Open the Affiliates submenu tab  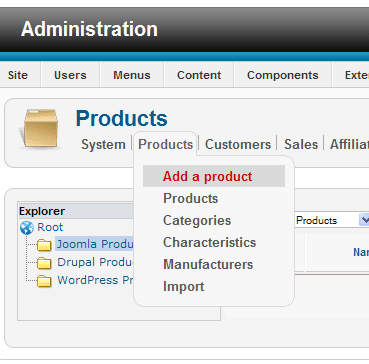pos(349,145)
